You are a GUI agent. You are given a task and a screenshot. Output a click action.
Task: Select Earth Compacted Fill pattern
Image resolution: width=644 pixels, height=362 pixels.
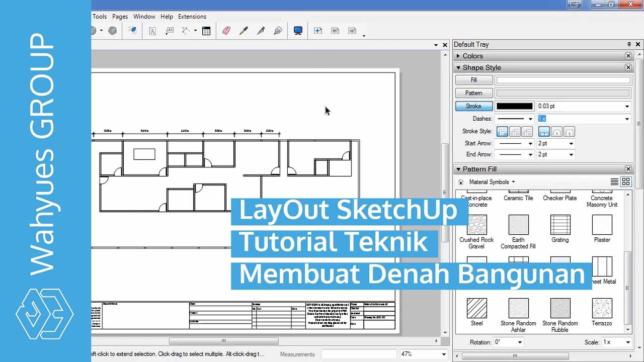tap(518, 225)
